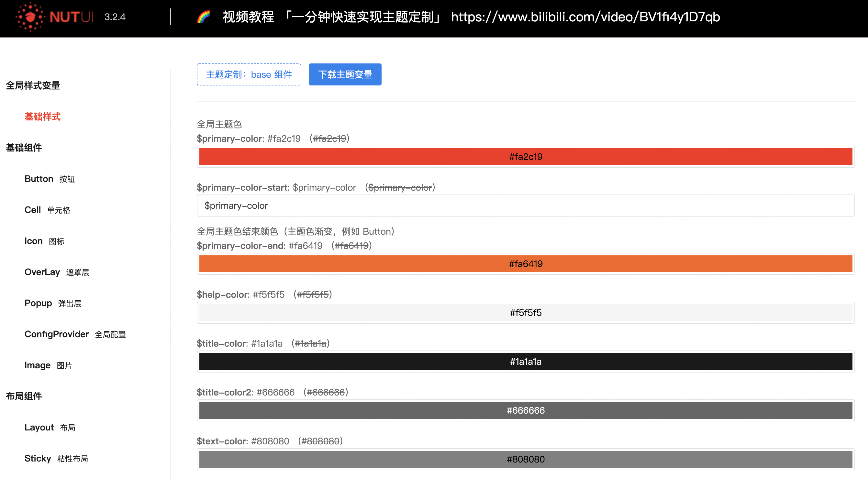Viewport: 868px width, 479px height.
Task: Click the black #1a1a1a title color bar
Action: (x=526, y=362)
